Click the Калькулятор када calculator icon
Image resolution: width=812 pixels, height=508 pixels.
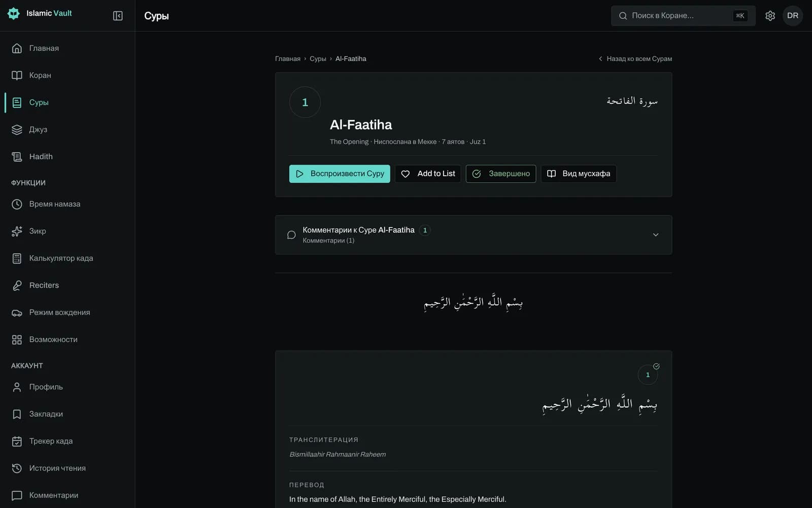point(17,258)
